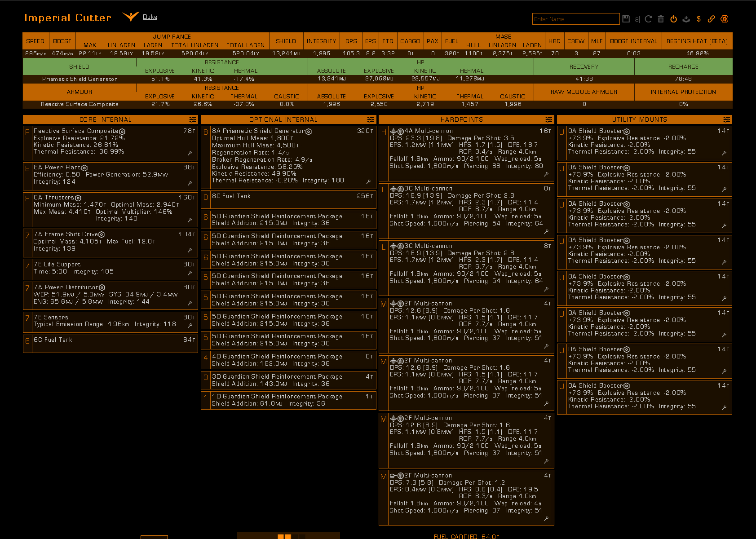This screenshot has height=539, width=756.
Task: Click the wrench icon on 8A Power Plant
Action: [190, 183]
